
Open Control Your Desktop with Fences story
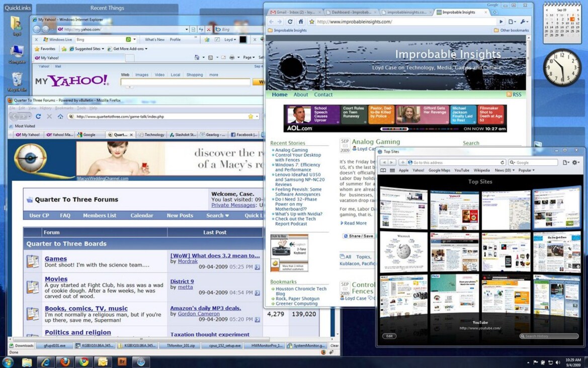tap(298, 157)
